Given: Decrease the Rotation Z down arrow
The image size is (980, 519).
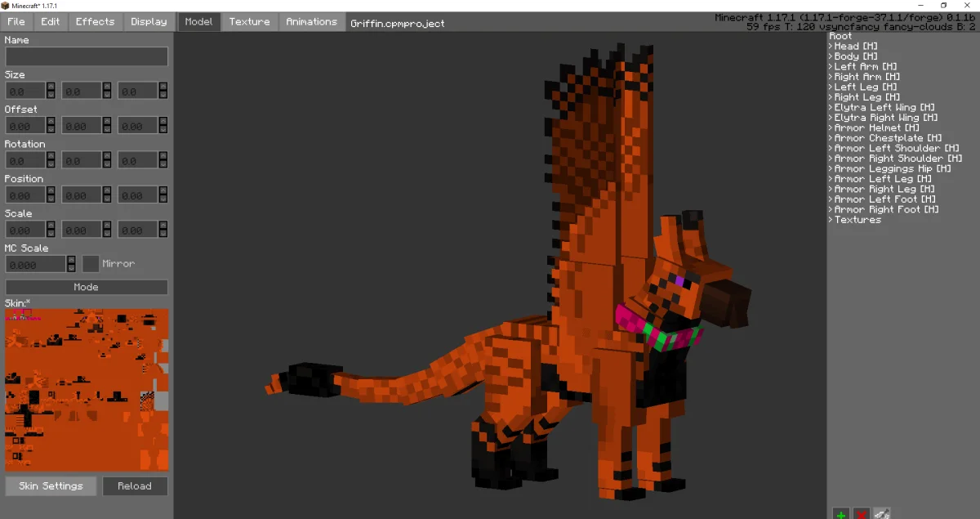Looking at the screenshot, I should click(163, 165).
